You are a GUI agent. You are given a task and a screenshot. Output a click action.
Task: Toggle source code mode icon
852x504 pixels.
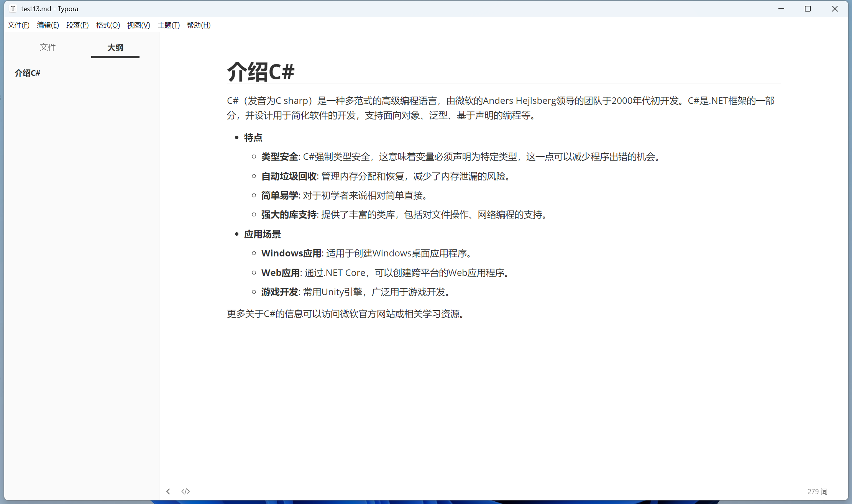[x=186, y=491]
